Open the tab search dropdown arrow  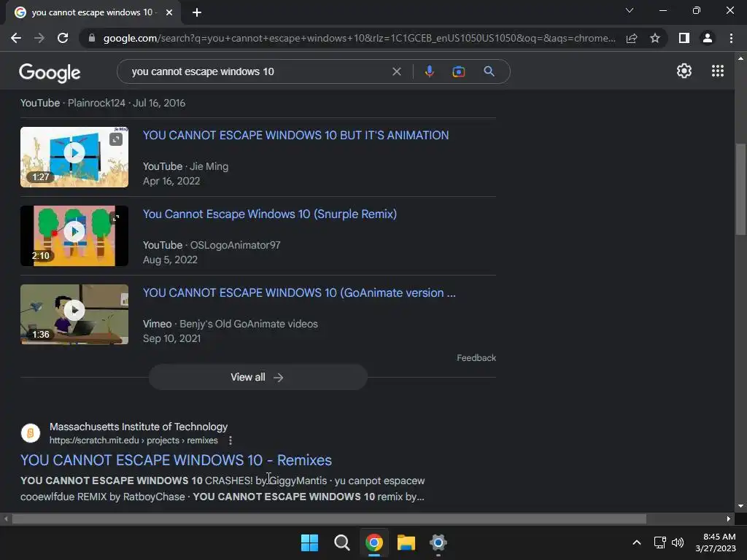point(630,10)
